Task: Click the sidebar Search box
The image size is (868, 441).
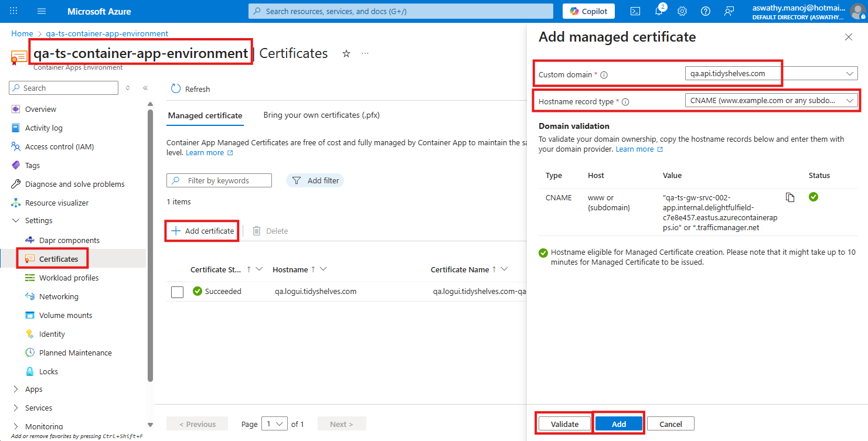Action: click(x=64, y=88)
